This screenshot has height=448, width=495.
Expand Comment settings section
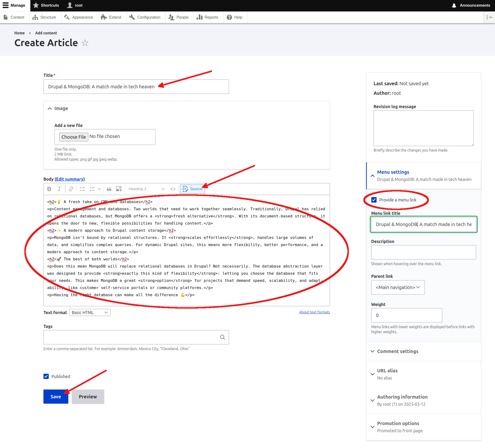click(423, 351)
